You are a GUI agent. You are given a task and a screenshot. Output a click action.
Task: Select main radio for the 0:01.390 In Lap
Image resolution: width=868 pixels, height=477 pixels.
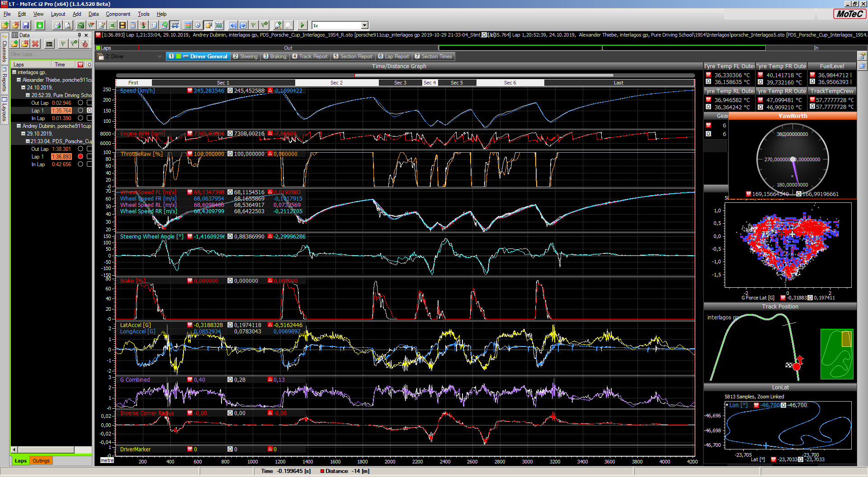pyautogui.click(x=80, y=118)
